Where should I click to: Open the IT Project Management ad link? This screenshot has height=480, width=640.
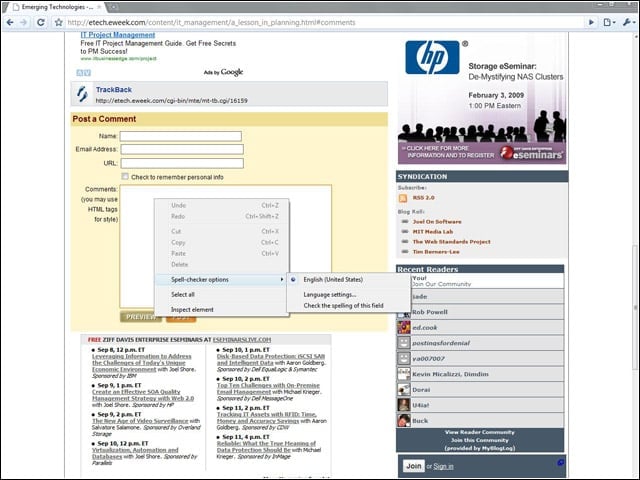click(118, 35)
